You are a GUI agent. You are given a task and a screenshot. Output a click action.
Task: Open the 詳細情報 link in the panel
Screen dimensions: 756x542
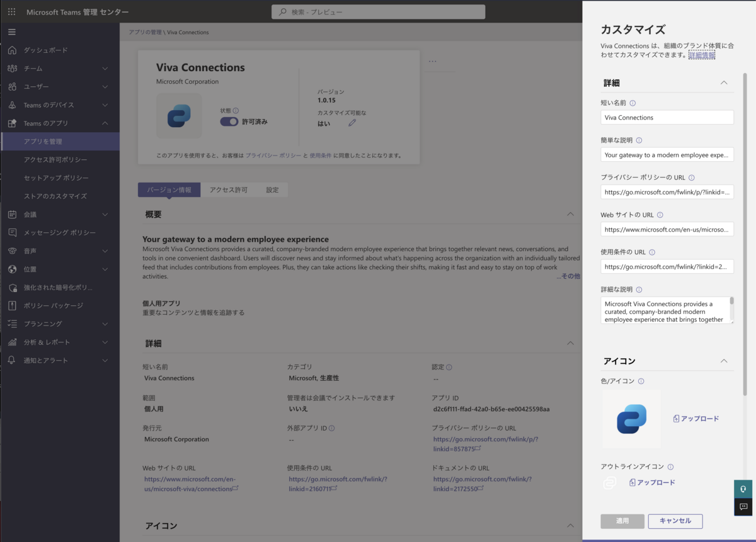click(702, 55)
